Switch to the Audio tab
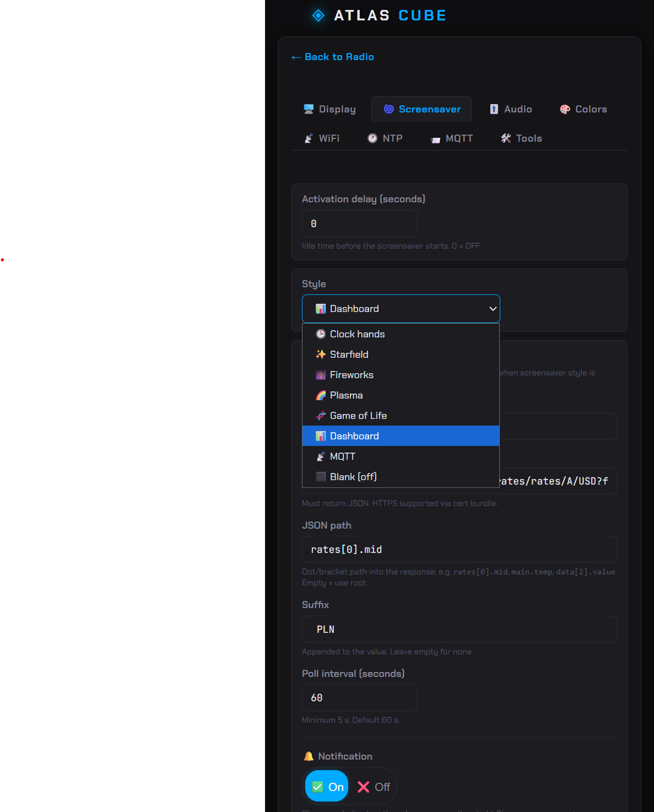 511,109
